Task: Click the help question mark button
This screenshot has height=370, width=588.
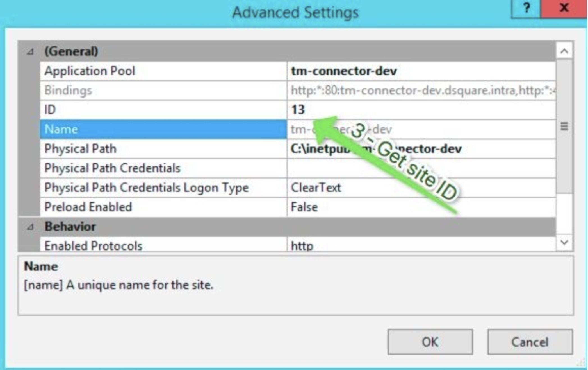Action: tap(526, 8)
